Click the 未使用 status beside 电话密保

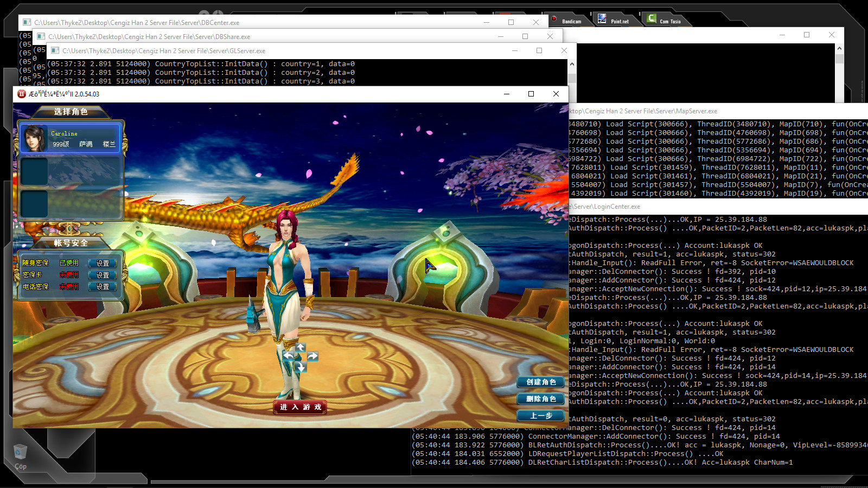coord(69,286)
